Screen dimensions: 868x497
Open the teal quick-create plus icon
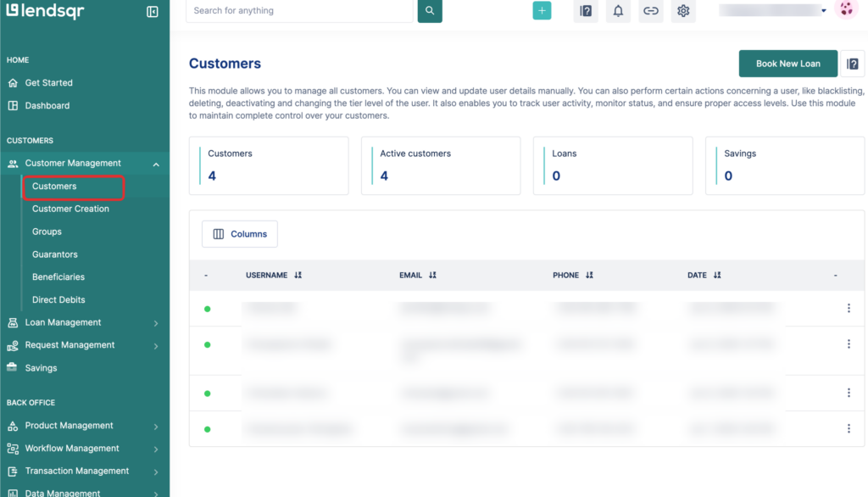(x=542, y=11)
